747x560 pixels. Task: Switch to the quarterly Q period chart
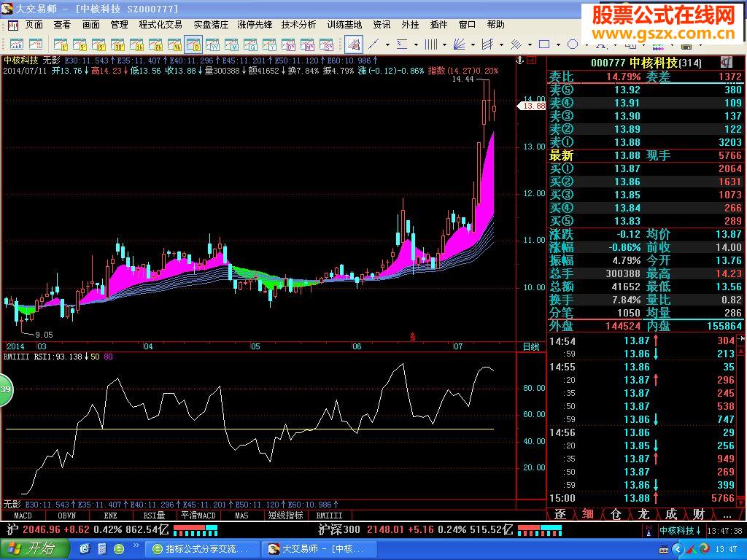pyautogui.click(x=251, y=44)
